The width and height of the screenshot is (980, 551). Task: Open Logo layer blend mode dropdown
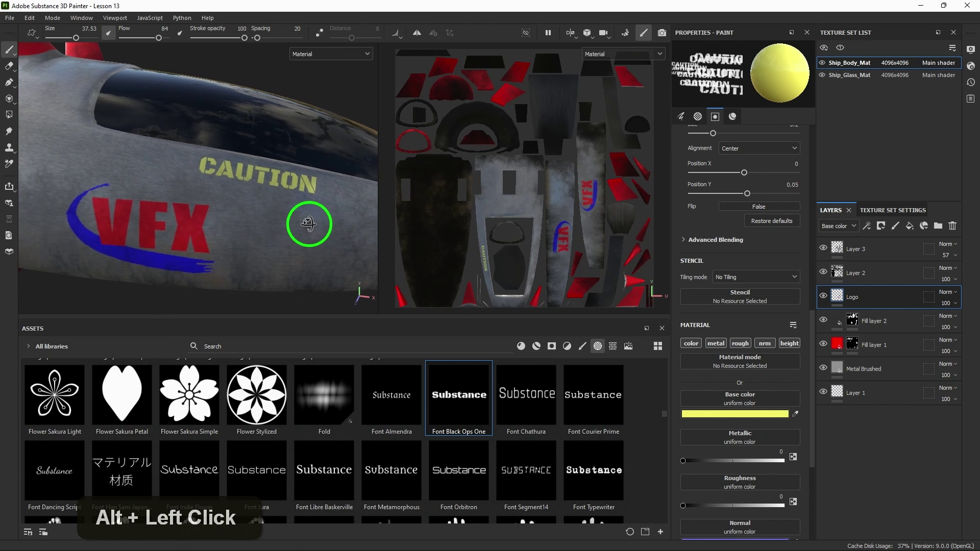pos(948,292)
